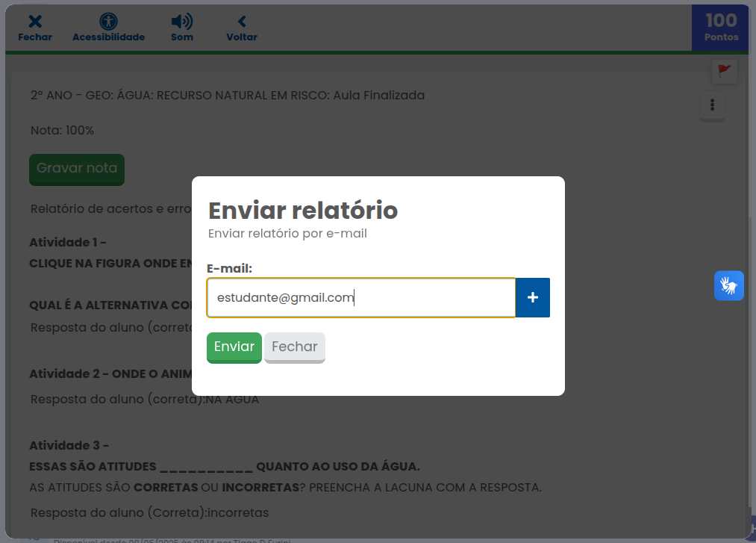Image resolution: width=756 pixels, height=543 pixels.
Task: Click the Enviar relatório dialog heading
Action: pos(302,211)
